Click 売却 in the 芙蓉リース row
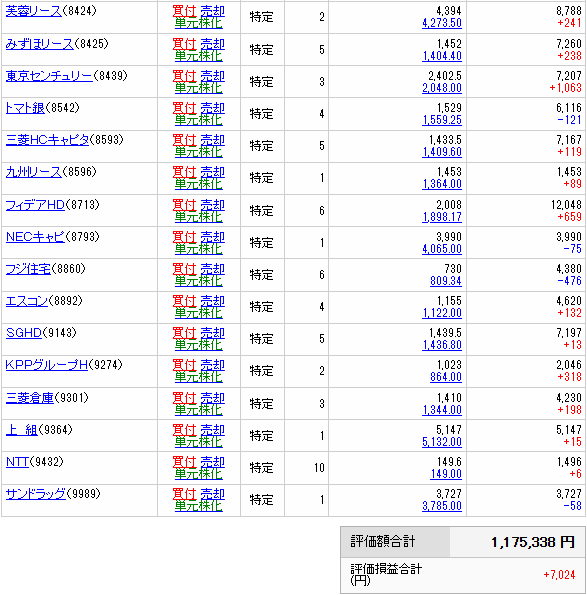 (212, 11)
